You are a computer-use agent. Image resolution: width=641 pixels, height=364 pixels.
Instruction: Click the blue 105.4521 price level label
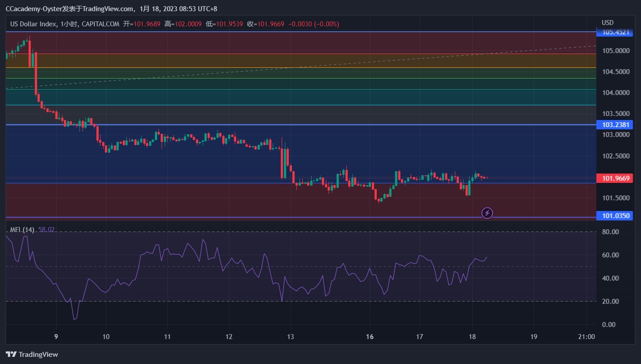point(616,32)
